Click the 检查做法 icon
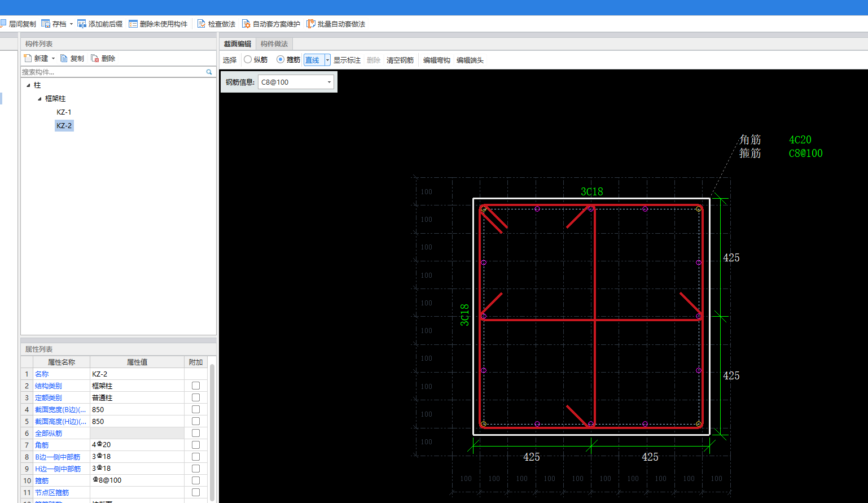This screenshot has width=868, height=503. click(x=201, y=24)
